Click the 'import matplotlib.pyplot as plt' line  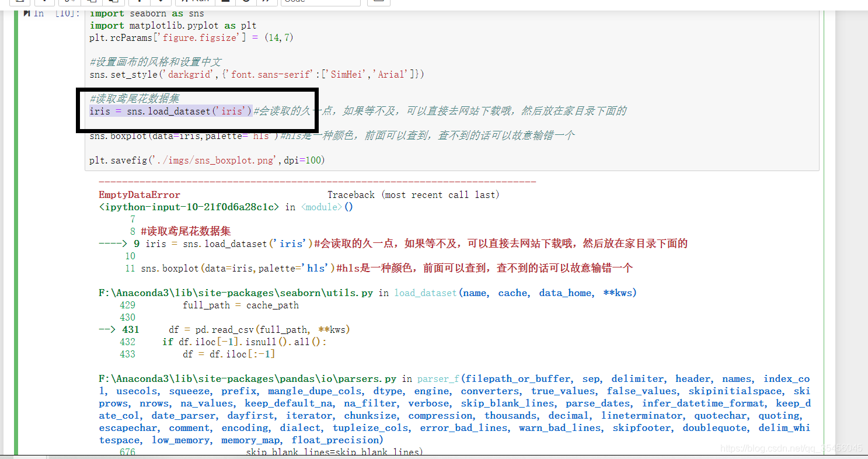[173, 26]
